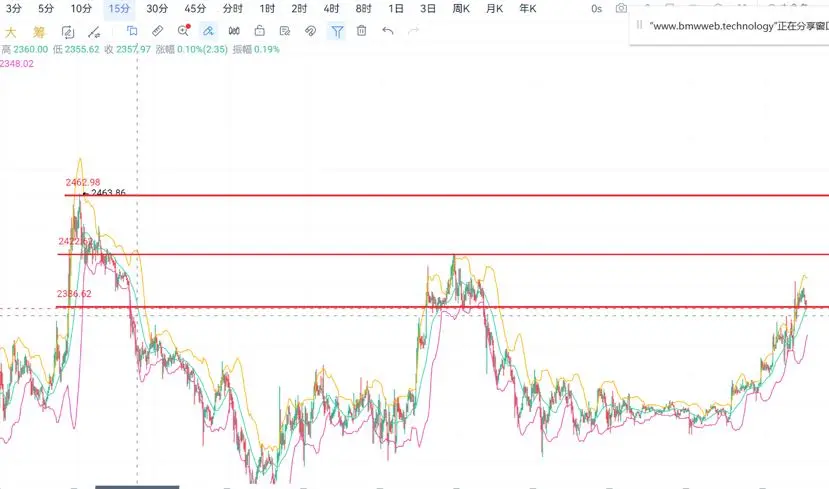The height and width of the screenshot is (489, 829).
Task: Toggle the magnet snap icon
Action: (x=310, y=31)
